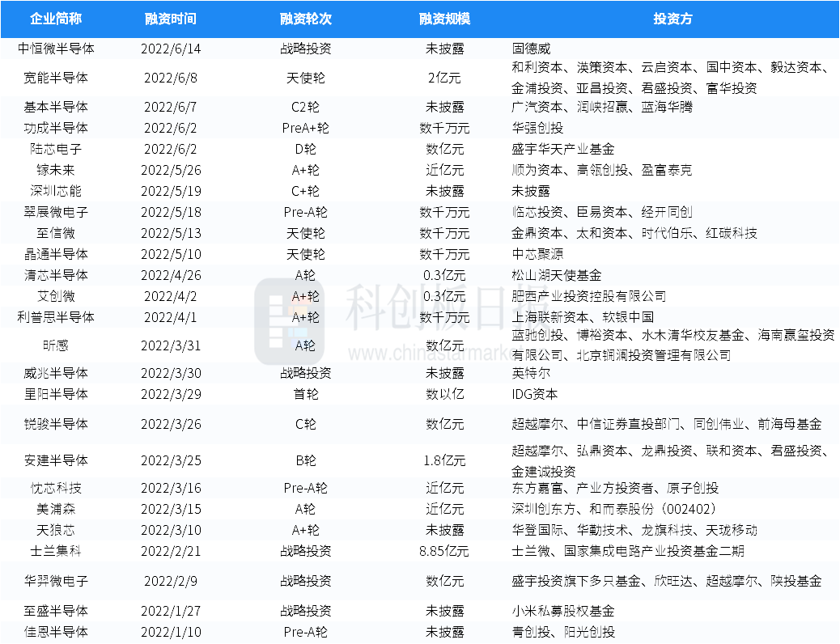Click the 宽能半导体 company name
The height and width of the screenshot is (644, 840).
(x=56, y=78)
